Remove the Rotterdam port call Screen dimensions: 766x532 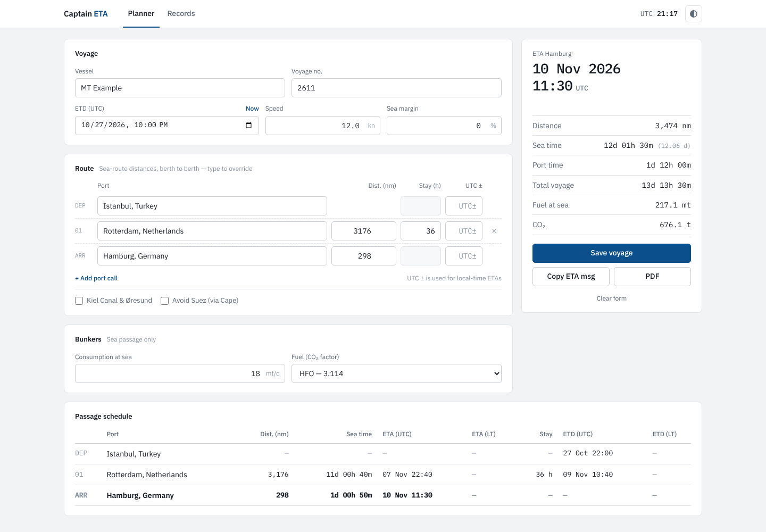(x=494, y=231)
